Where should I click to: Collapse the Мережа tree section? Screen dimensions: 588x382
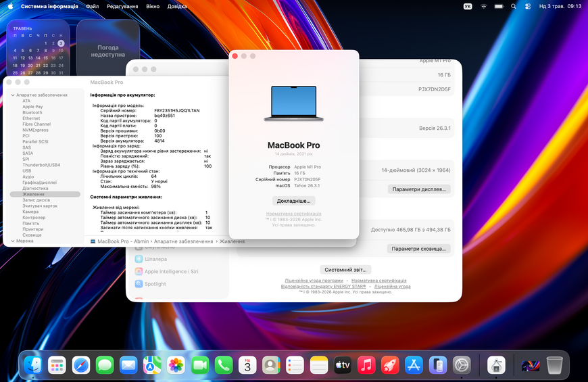tap(13, 241)
